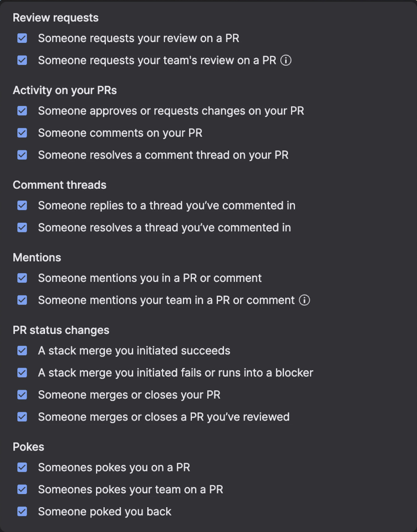Disable 'Someone resolves a comment thread on your PR'
417x532 pixels.
click(22, 155)
